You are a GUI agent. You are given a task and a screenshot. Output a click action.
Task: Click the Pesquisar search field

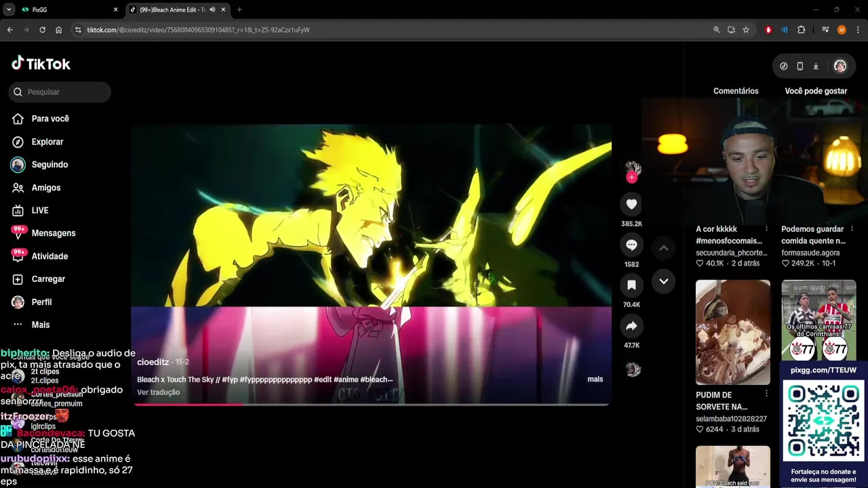60,92
